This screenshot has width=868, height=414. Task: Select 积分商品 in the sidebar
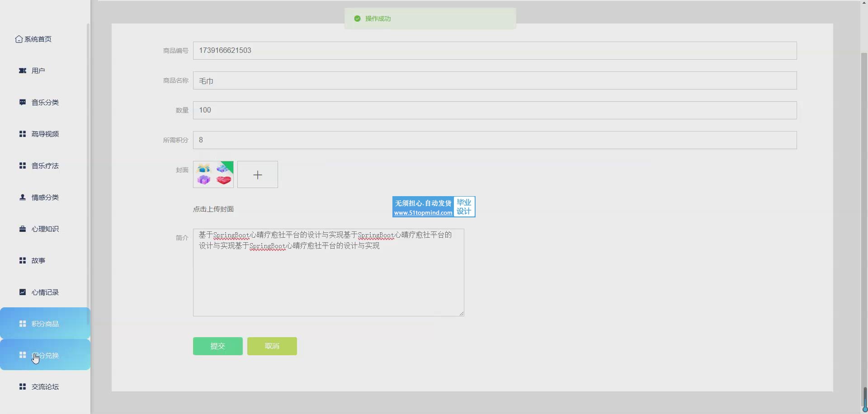(45, 324)
